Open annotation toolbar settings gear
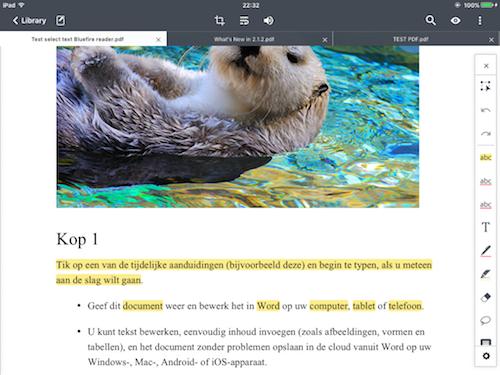Image resolution: width=500 pixels, height=375 pixels. click(x=486, y=356)
